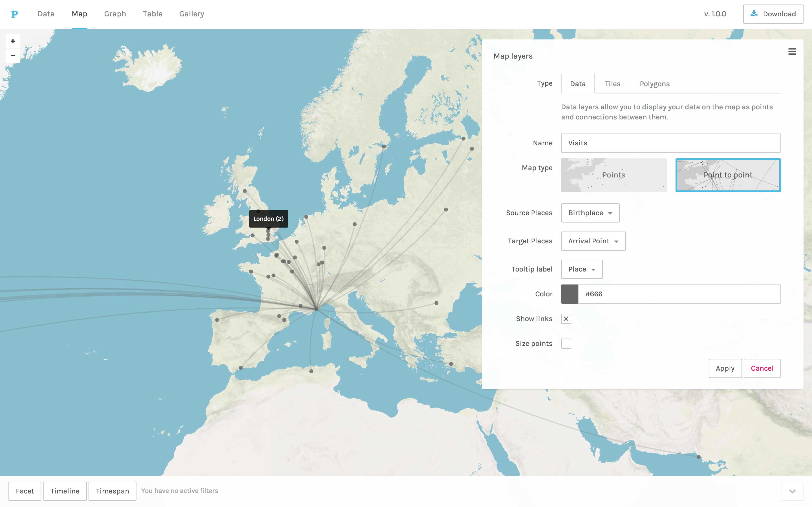Choose Point to point map type
This screenshot has height=507, width=812.
pyautogui.click(x=728, y=175)
